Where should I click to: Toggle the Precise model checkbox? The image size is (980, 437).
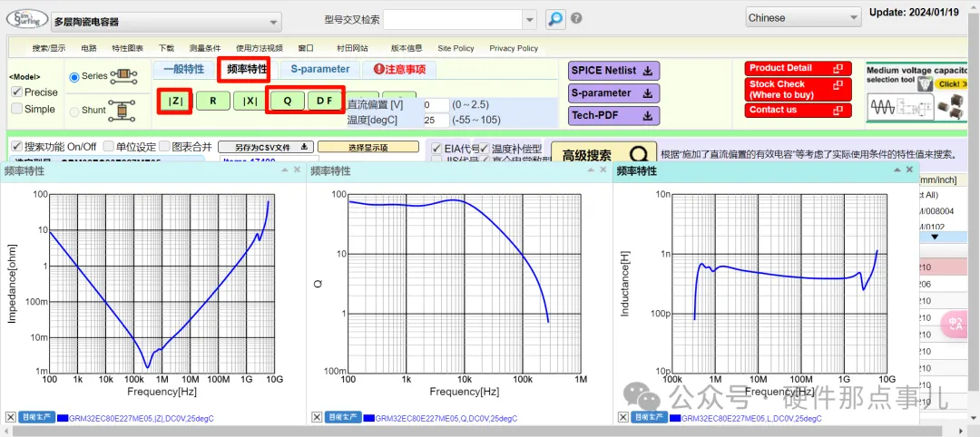tap(16, 92)
